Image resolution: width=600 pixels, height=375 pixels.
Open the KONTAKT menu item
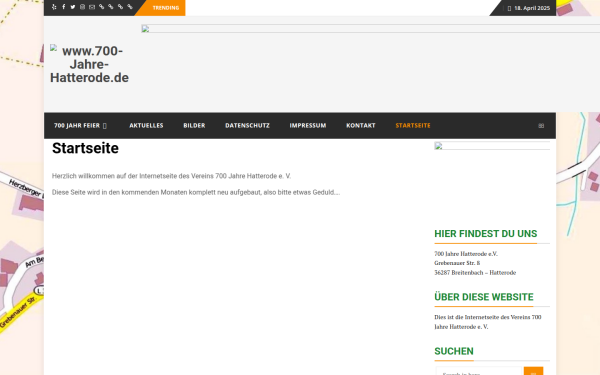click(x=360, y=126)
